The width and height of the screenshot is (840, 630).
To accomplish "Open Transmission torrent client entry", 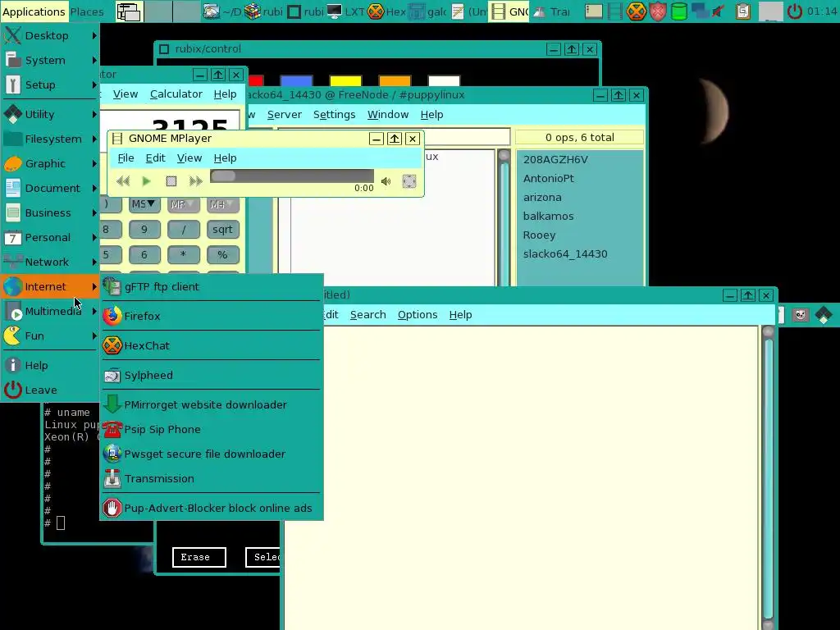I will coord(212,478).
